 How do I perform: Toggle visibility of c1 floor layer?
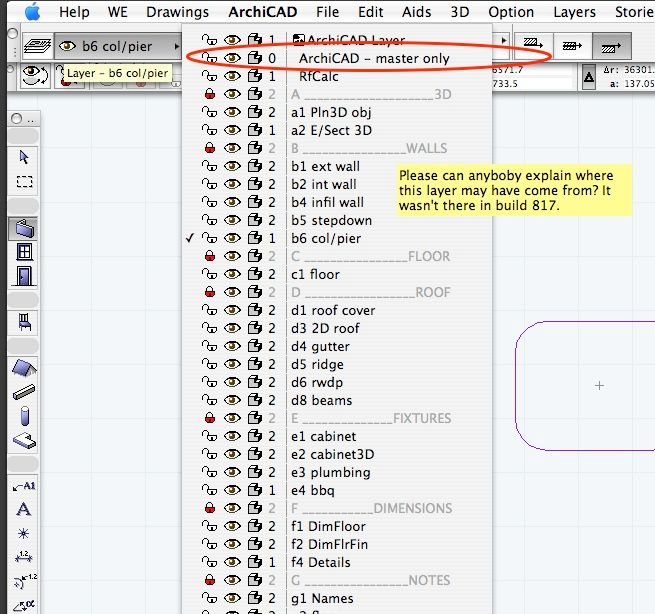pyautogui.click(x=232, y=274)
